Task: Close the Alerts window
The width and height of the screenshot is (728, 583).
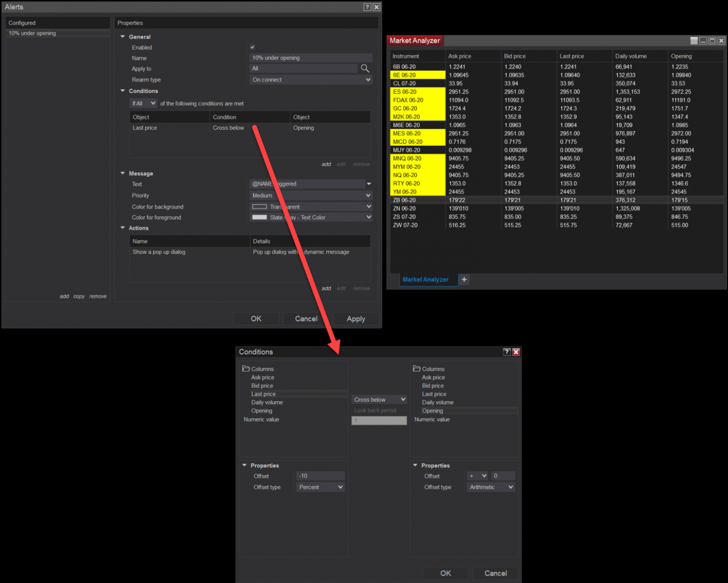Action: (x=376, y=7)
